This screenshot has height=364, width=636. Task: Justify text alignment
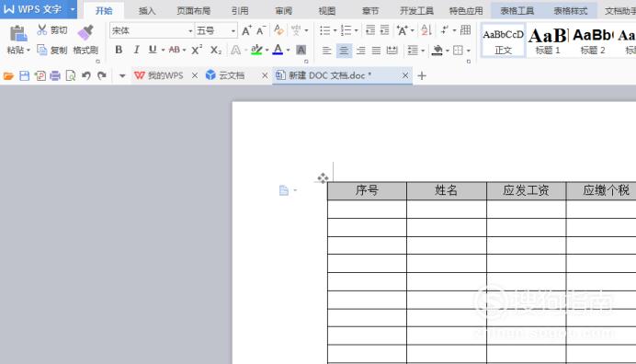point(377,51)
